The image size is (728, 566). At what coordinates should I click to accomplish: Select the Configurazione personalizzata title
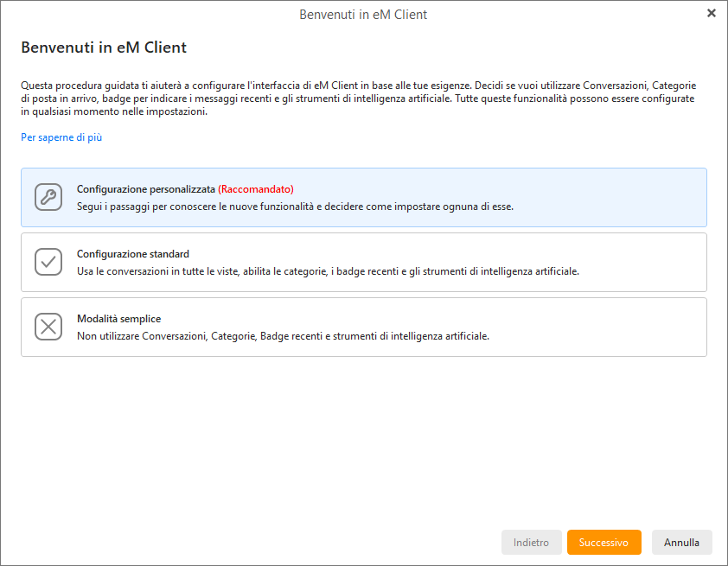(x=145, y=189)
